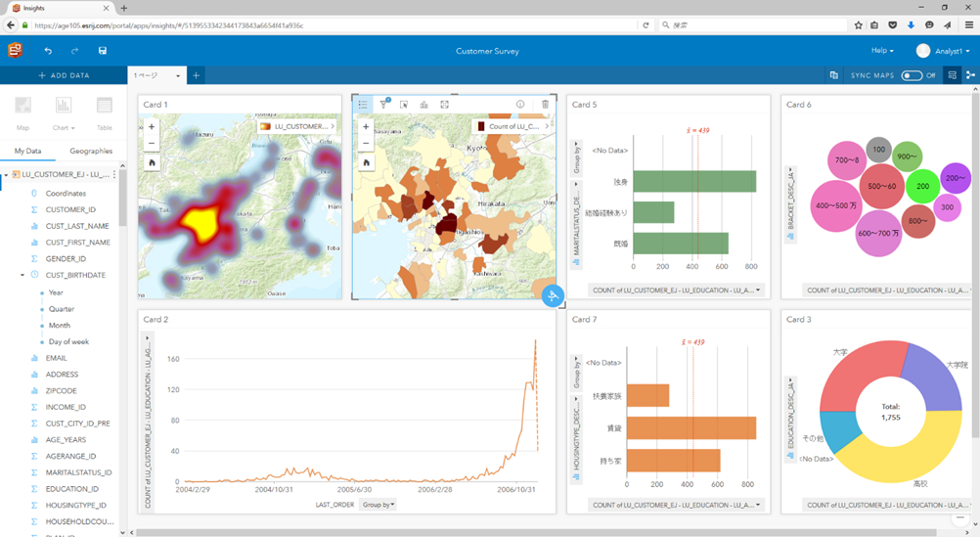Open Group by dropdown on Card 2
Image resolution: width=980 pixels, height=537 pixels.
pyautogui.click(x=379, y=505)
